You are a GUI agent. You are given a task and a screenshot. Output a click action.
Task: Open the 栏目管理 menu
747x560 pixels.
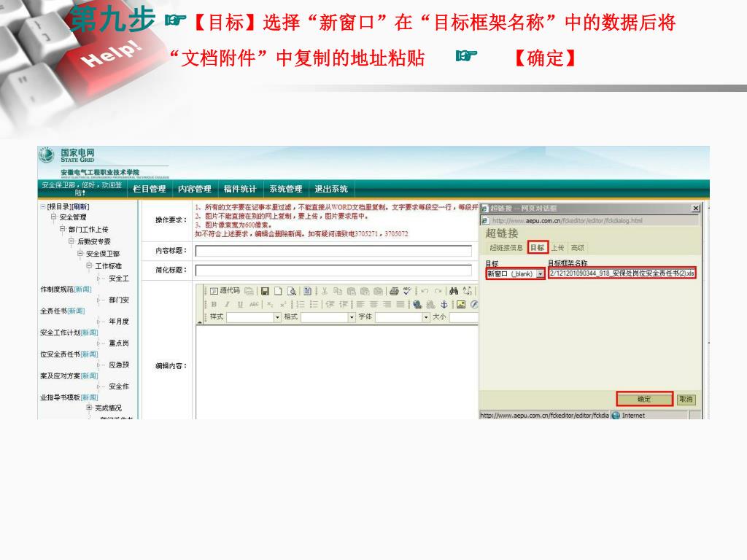(x=149, y=189)
